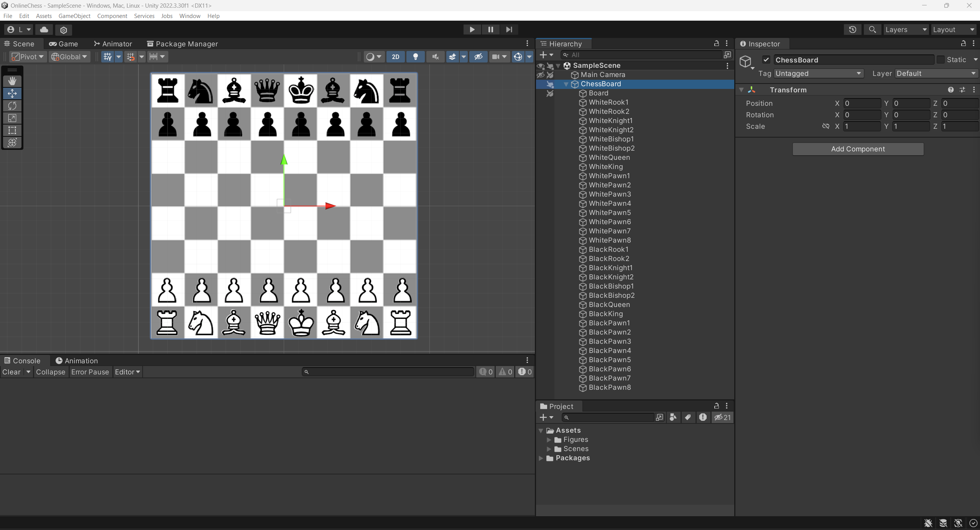Lock the Inspector panel
The width and height of the screenshot is (980, 530).
coord(963,43)
